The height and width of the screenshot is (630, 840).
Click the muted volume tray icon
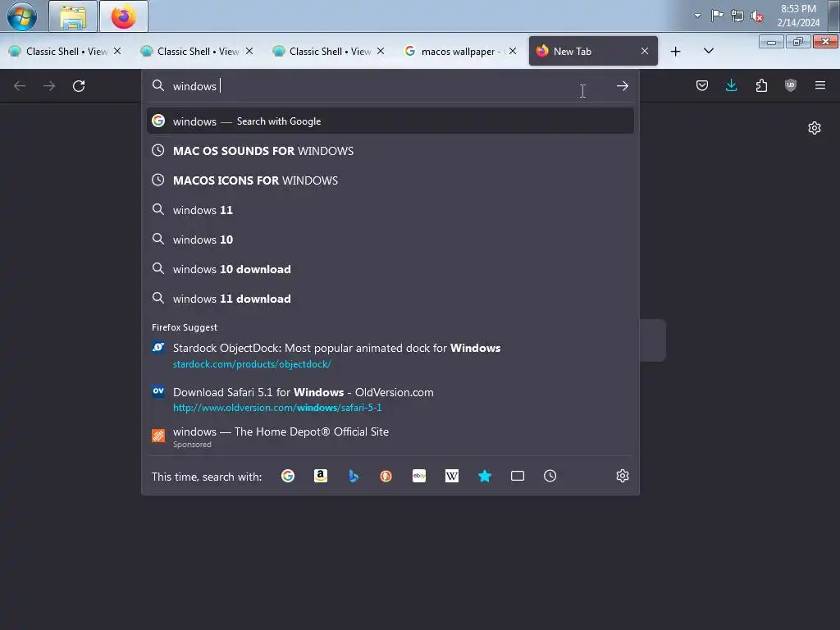point(757,16)
